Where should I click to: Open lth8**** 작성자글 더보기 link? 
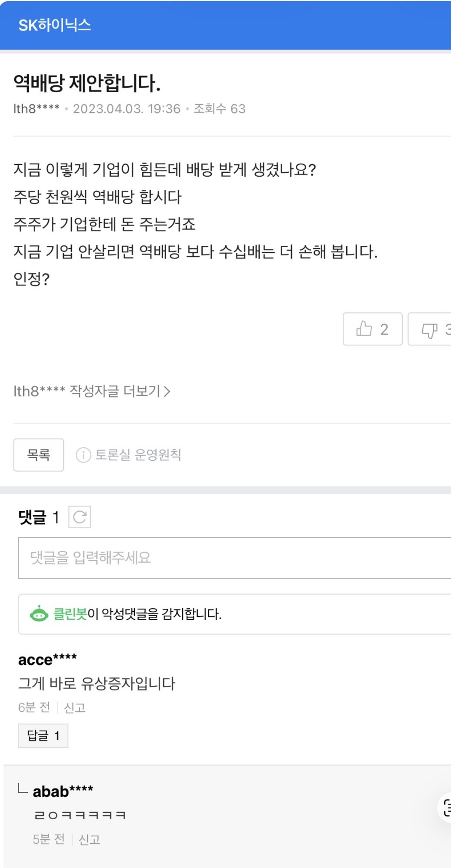click(x=91, y=391)
